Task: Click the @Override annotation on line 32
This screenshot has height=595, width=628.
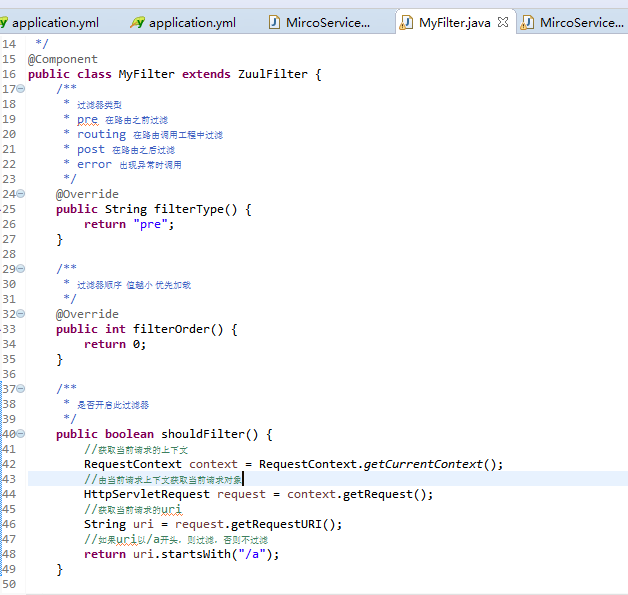Action: [87, 314]
